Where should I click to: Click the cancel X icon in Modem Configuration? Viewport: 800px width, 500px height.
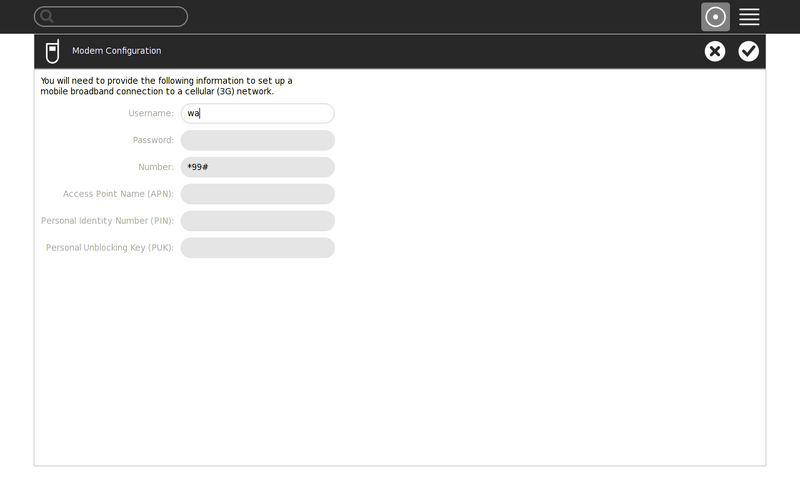tap(714, 51)
